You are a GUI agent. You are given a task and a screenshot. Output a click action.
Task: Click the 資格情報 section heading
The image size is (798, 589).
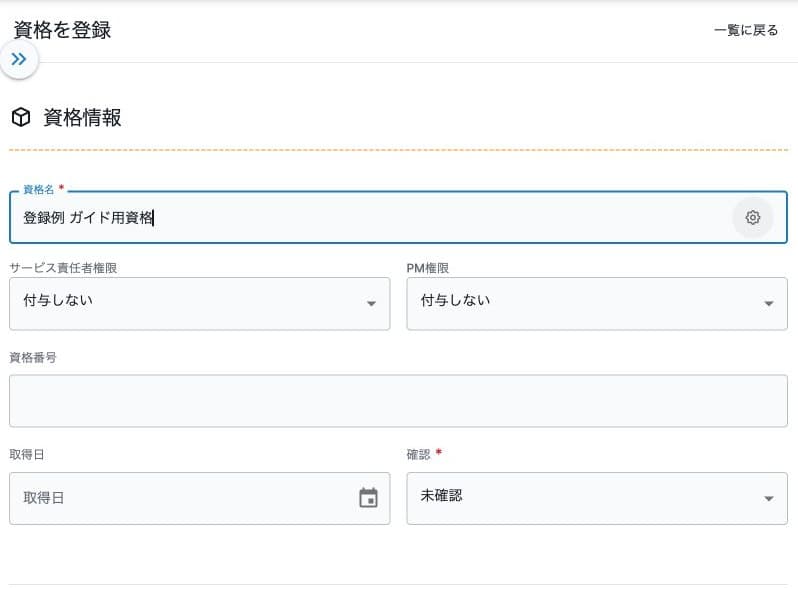[x=82, y=118]
